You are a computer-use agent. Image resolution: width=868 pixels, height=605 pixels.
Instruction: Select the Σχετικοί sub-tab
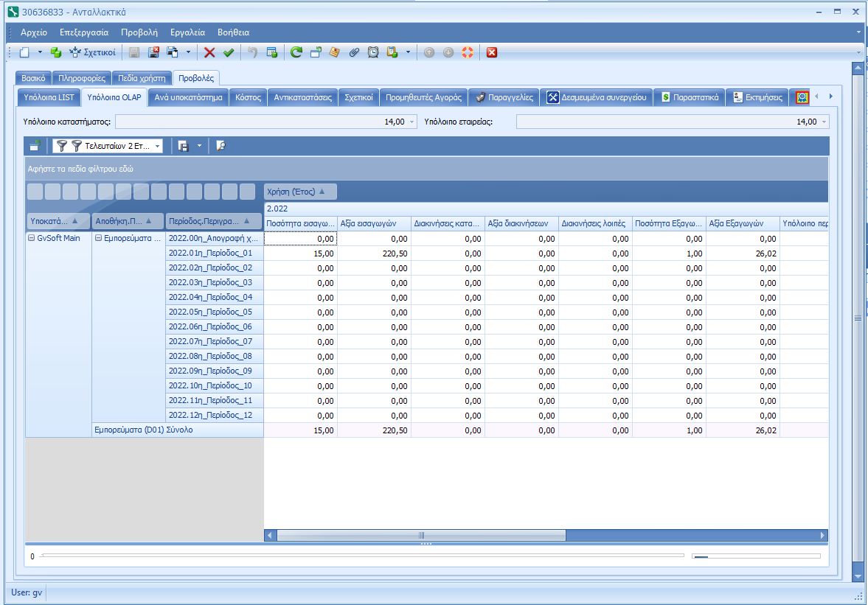[x=358, y=97]
